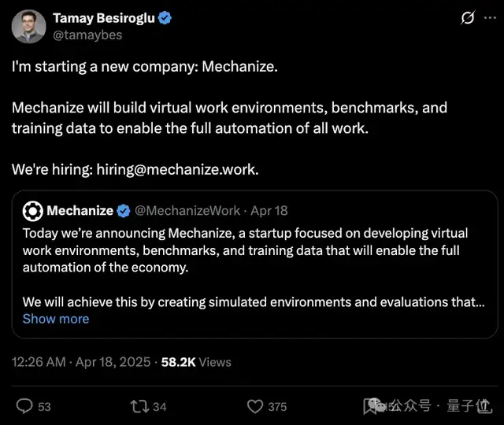504x425 pixels.
Task: Like the tweet with the heart icon
Action: click(254, 406)
